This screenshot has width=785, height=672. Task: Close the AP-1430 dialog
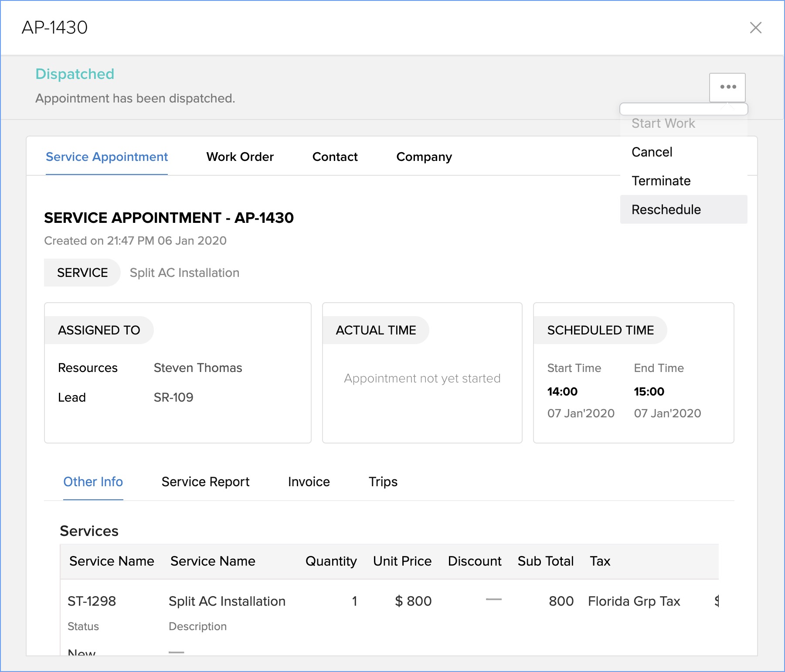pyautogui.click(x=755, y=28)
